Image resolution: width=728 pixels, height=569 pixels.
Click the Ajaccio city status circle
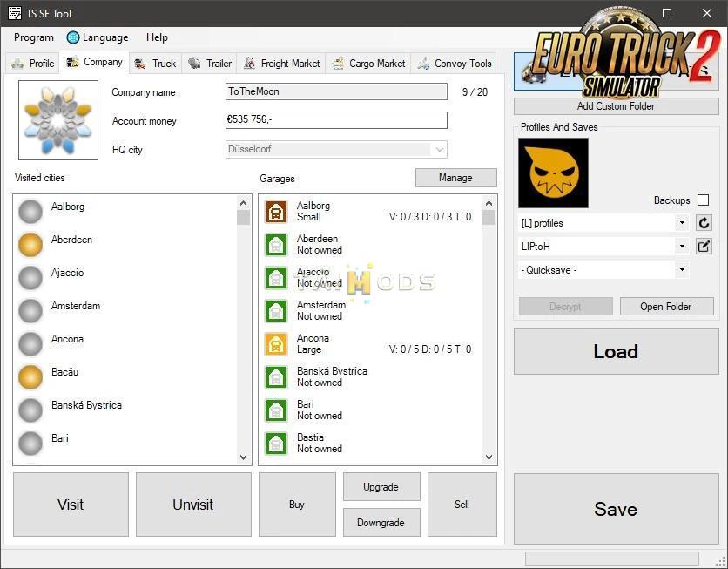coord(30,277)
